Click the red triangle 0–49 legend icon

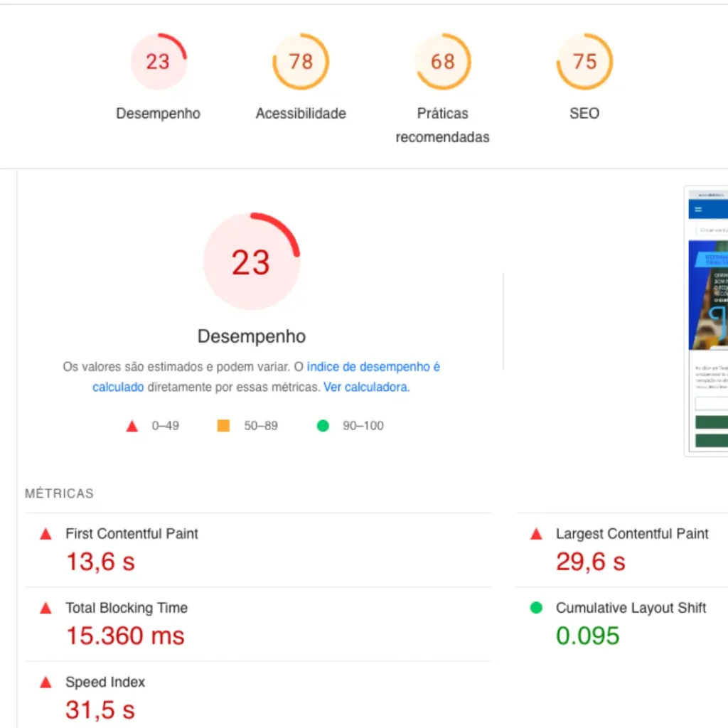[x=132, y=427]
